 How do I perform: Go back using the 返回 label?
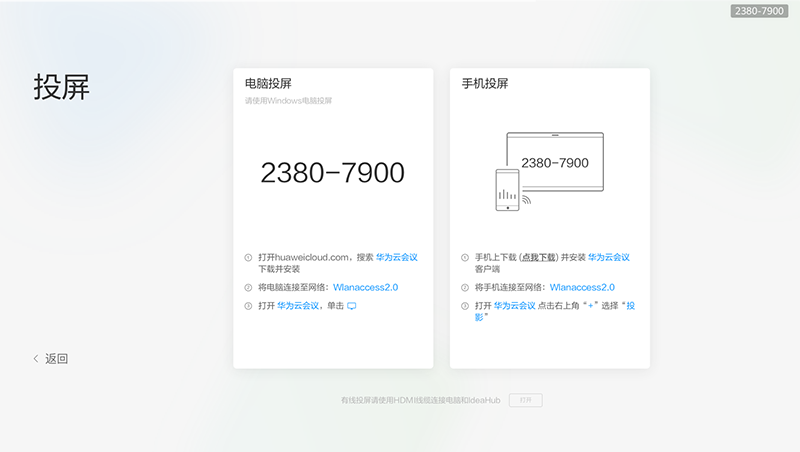(x=57, y=359)
